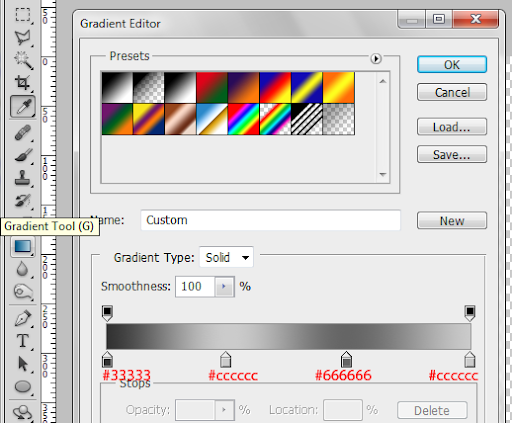Select the Polygonal Lasso tool

(23, 37)
